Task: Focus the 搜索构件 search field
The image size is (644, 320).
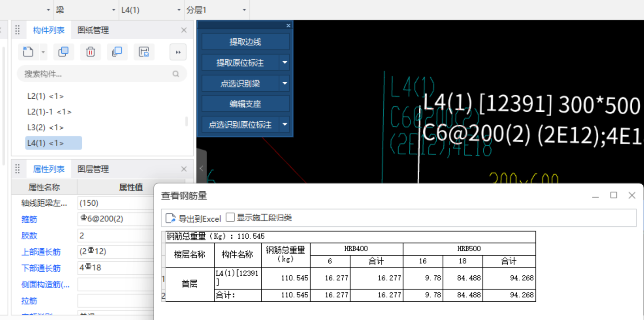Action: click(102, 74)
